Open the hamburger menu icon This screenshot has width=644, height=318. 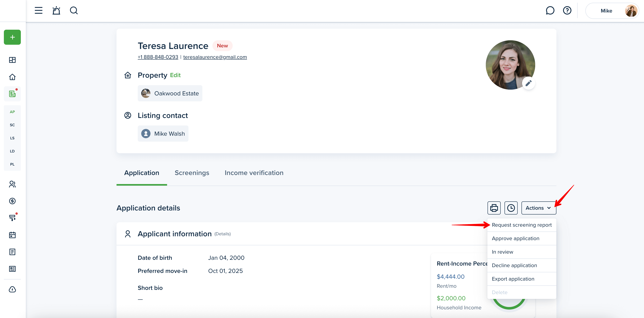(x=39, y=10)
